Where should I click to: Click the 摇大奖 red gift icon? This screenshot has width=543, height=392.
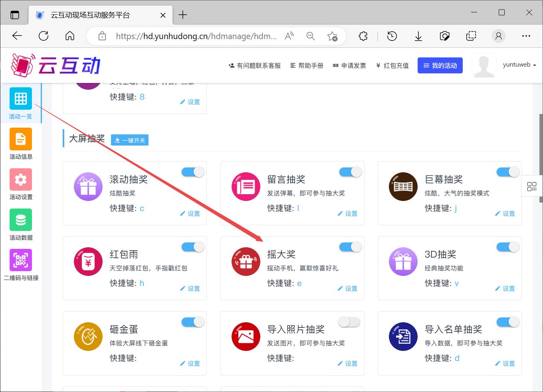point(246,262)
